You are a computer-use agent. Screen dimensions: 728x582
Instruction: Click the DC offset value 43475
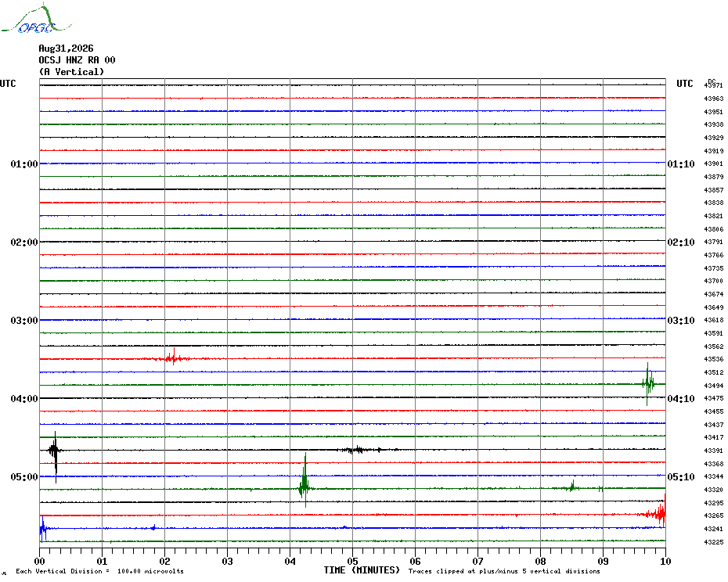714,399
